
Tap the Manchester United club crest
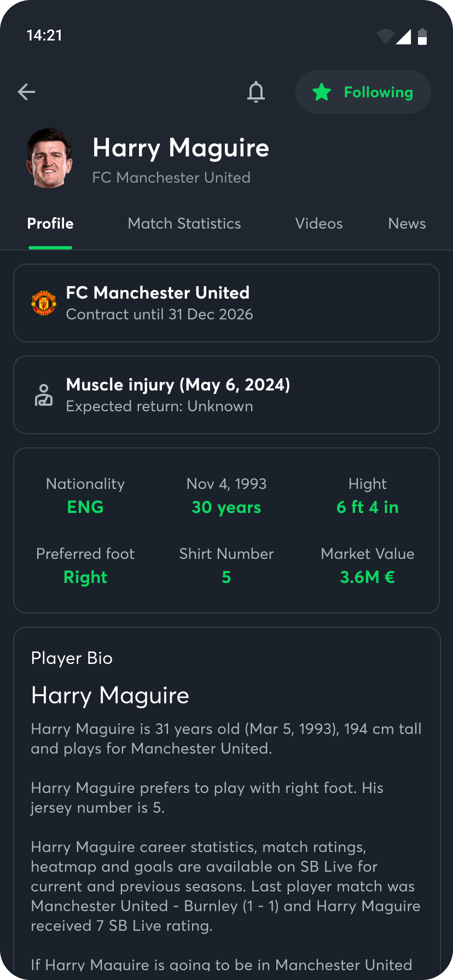click(44, 303)
